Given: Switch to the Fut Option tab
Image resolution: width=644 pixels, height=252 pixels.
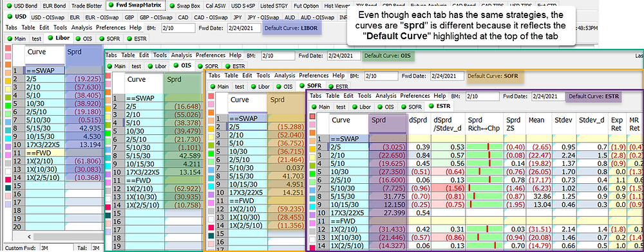Looking at the screenshot, I should coord(307,6).
